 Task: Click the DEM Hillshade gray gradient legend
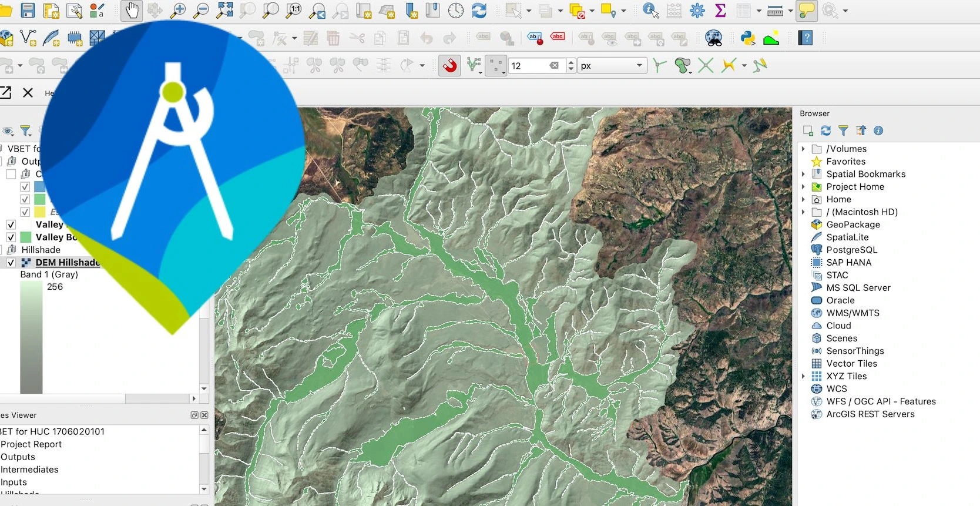31,337
